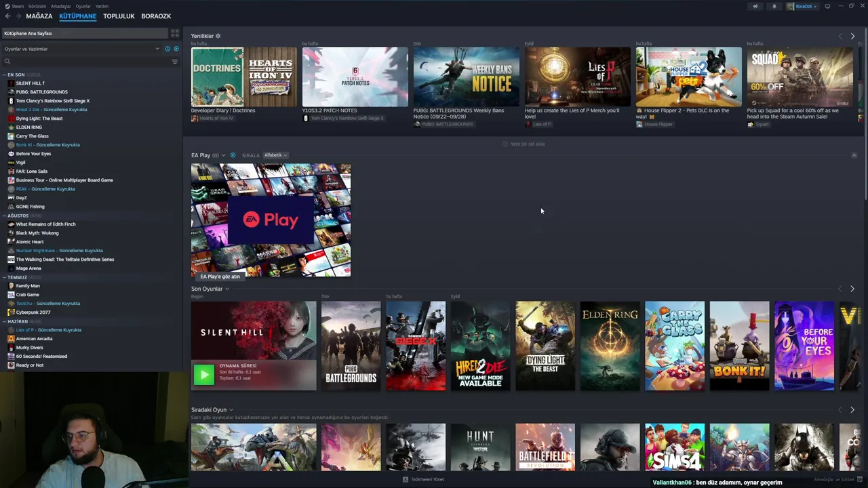Open the Yenilikler settings gear
Screen dimensions: 868x488
tap(218, 36)
